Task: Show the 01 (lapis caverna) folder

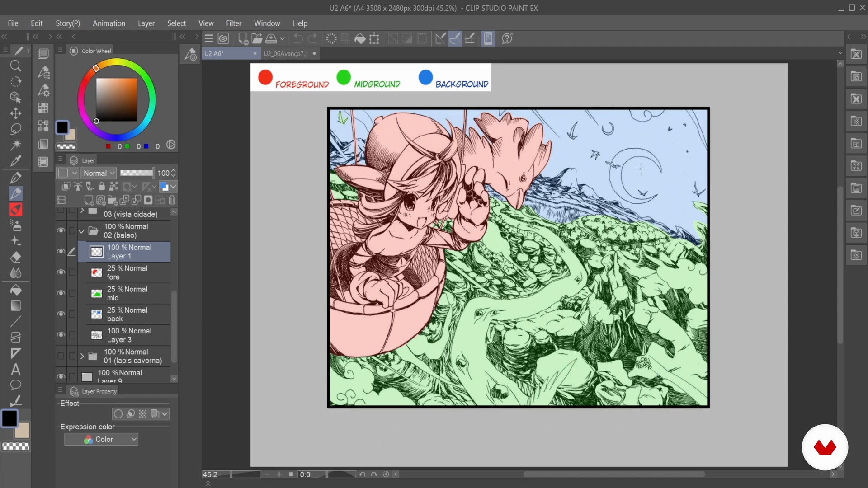Action: [x=61, y=356]
